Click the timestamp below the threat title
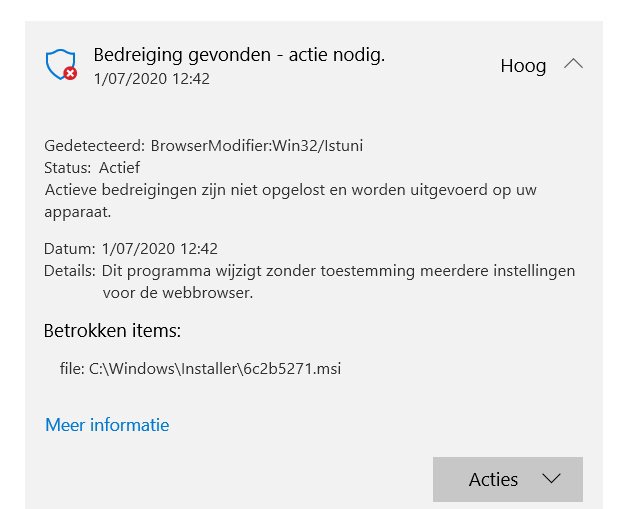Viewport: 626px width, 509px height. 152,78
